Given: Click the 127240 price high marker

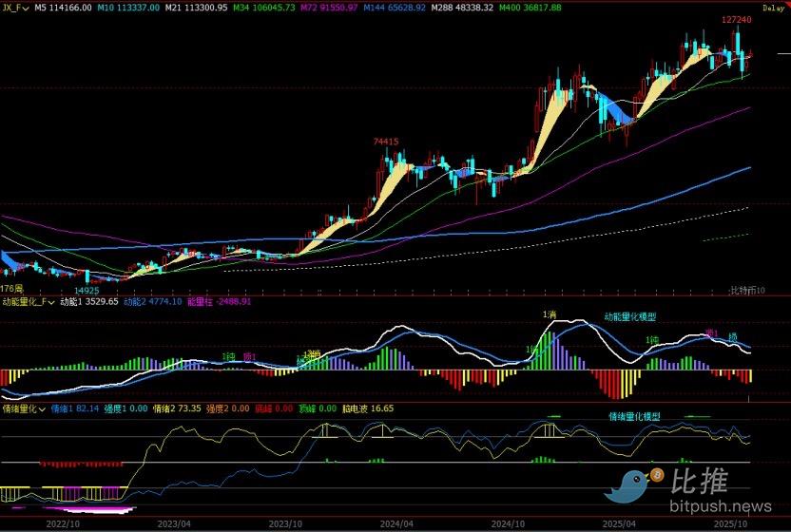Looking at the screenshot, I should point(736,19).
